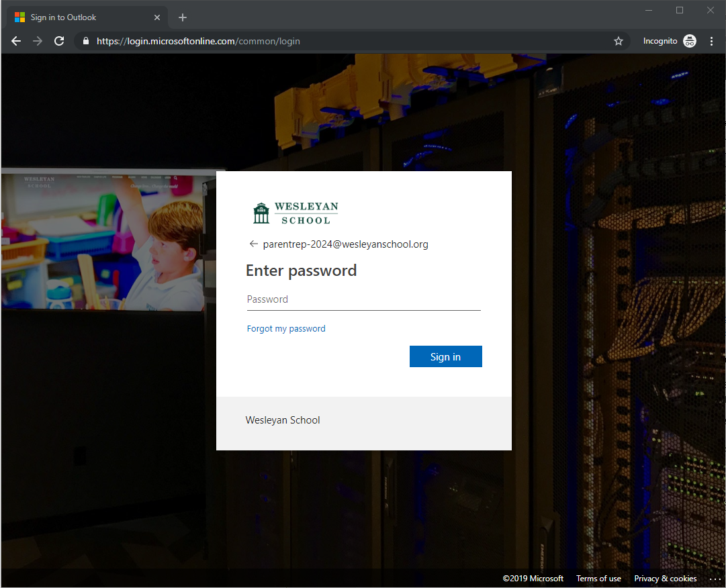Open Privacy & cookies link

coord(666,579)
